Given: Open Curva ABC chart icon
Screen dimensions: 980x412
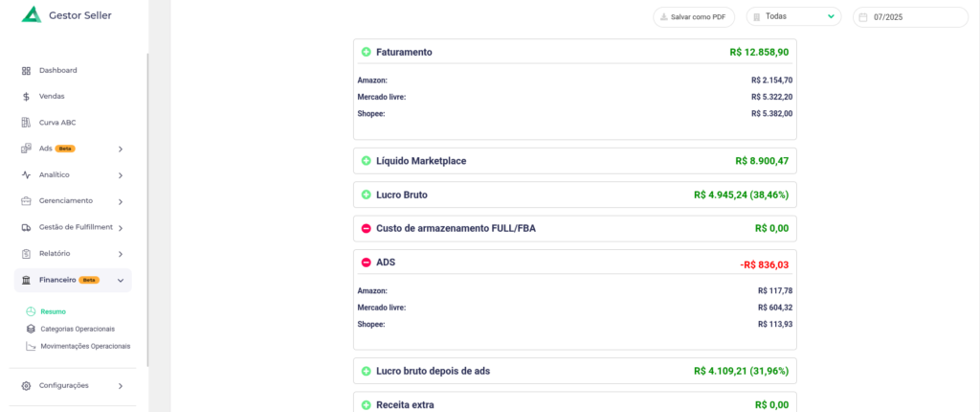Looking at the screenshot, I should (x=26, y=123).
